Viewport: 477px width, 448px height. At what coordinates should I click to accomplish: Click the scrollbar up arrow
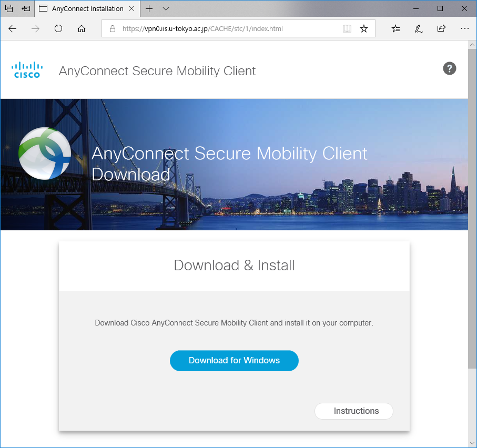point(472,45)
